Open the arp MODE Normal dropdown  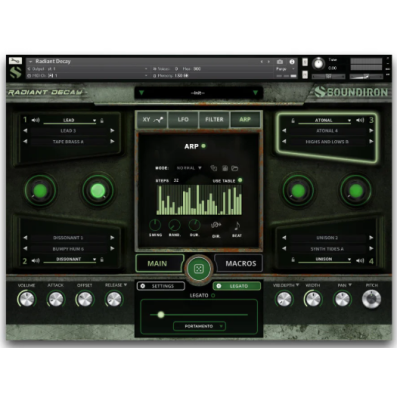189,168
